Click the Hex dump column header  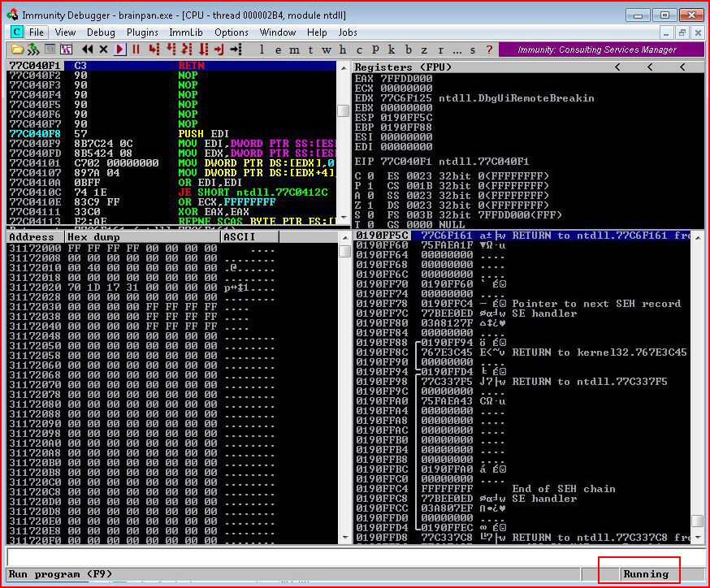[x=143, y=236]
